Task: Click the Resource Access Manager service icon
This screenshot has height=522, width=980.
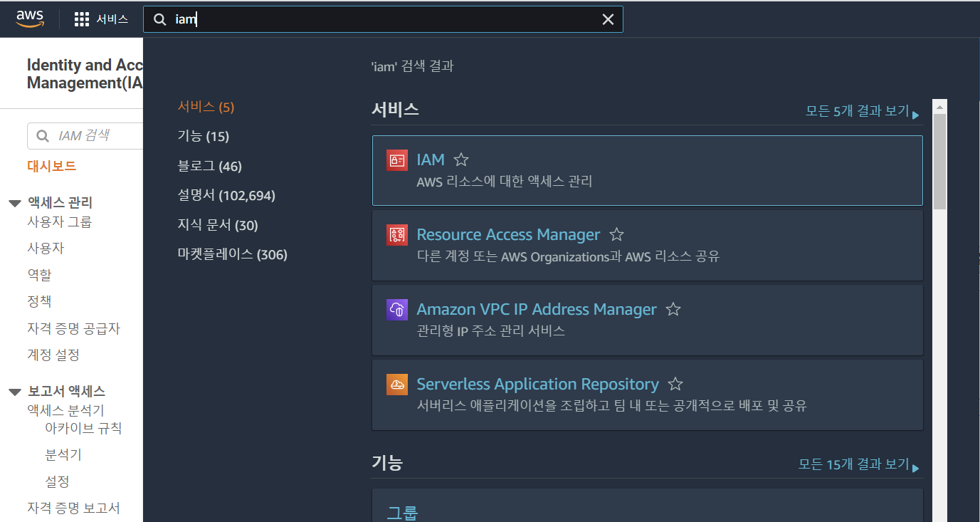Action: coord(397,235)
